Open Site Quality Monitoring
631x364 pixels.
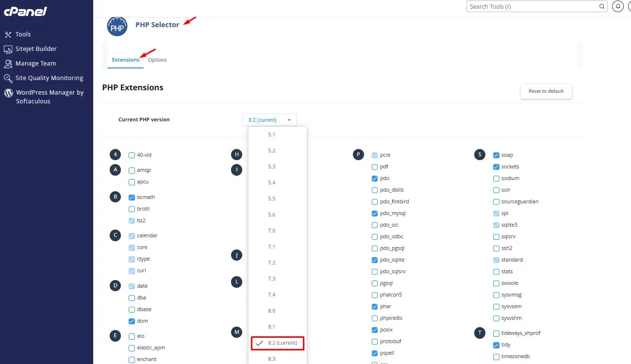(x=43, y=78)
